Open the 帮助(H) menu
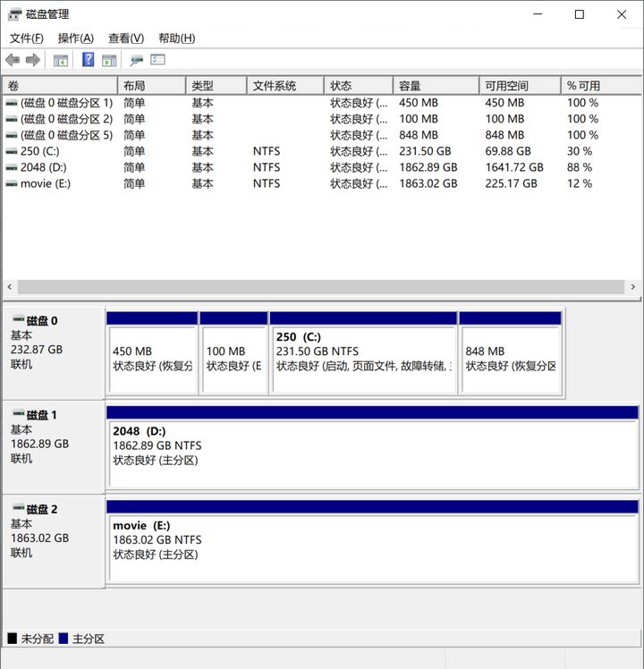 pyautogui.click(x=177, y=38)
